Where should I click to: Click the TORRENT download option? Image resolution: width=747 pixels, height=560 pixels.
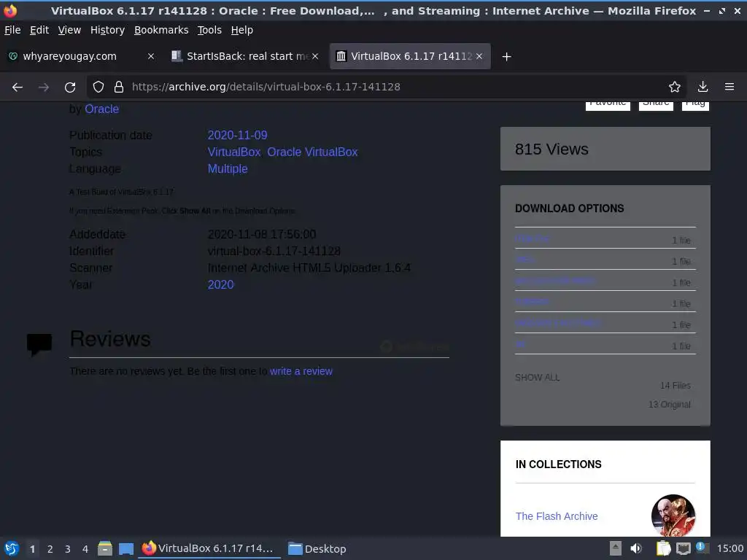click(532, 301)
